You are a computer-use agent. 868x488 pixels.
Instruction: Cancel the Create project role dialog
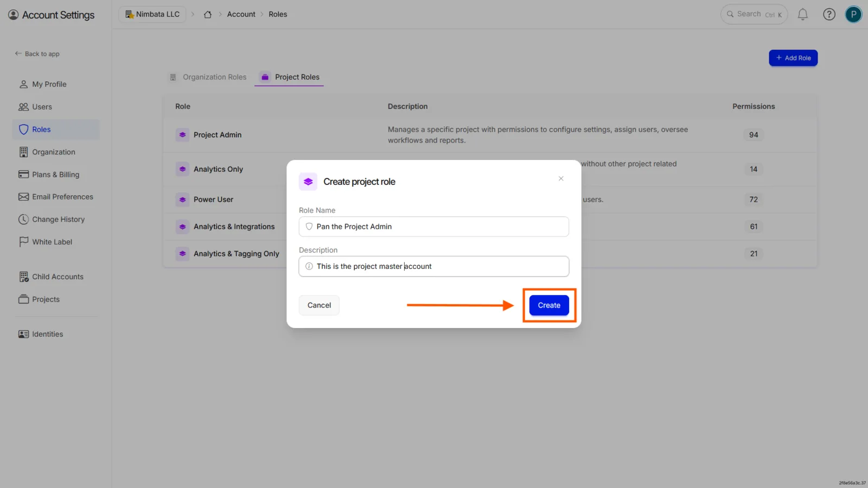coord(319,305)
